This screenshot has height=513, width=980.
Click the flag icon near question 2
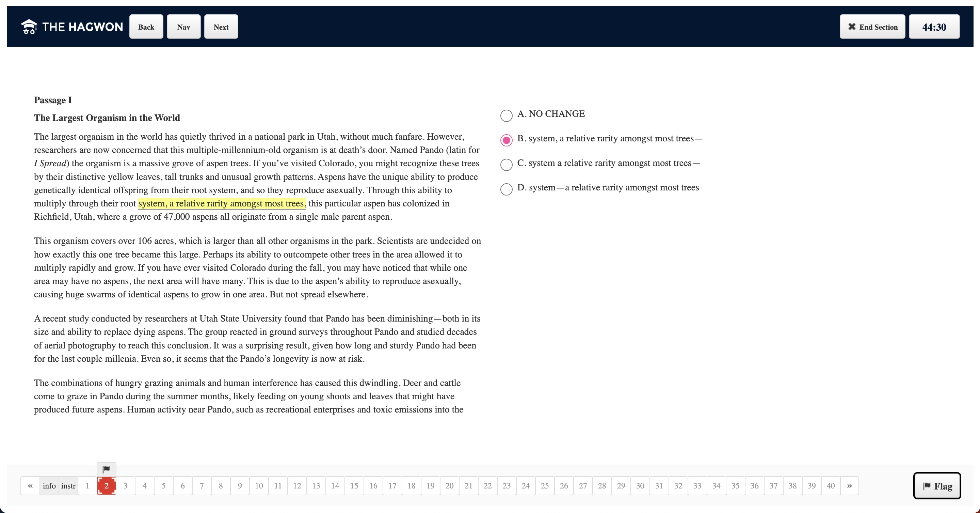106,469
